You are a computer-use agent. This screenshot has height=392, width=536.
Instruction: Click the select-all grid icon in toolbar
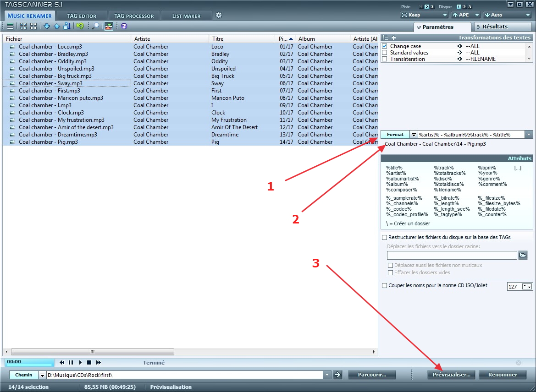tap(23, 26)
